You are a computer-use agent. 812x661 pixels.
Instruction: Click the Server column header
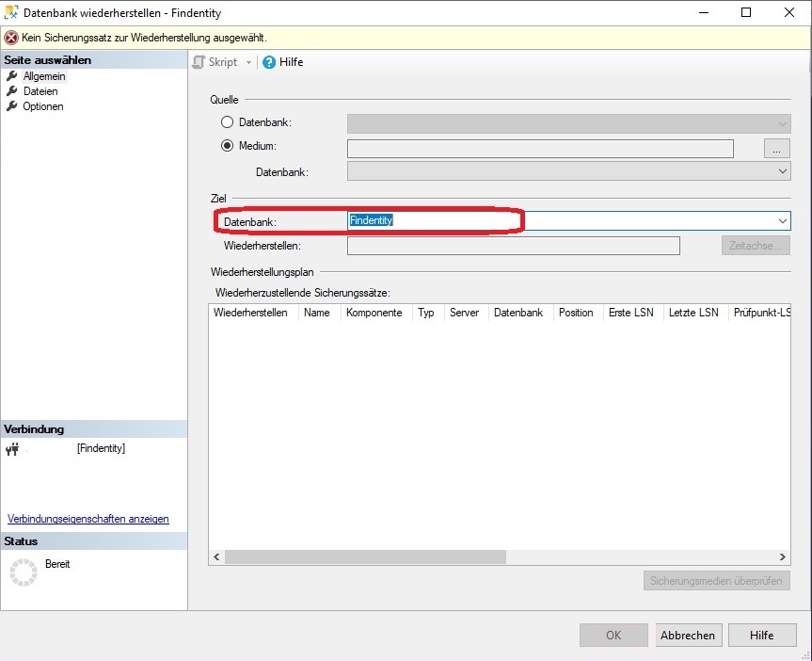[466, 313]
